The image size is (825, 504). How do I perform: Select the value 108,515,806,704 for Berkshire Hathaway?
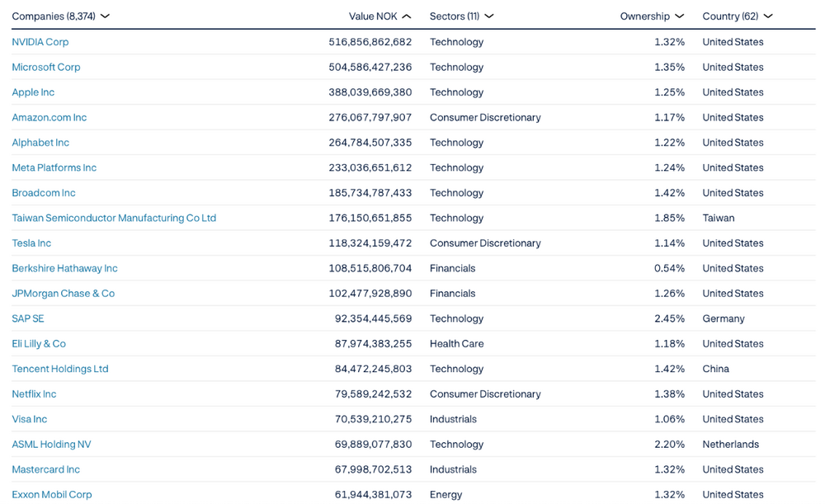[370, 268]
